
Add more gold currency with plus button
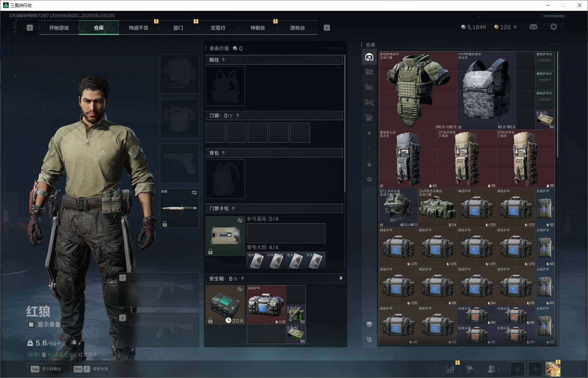coord(515,27)
